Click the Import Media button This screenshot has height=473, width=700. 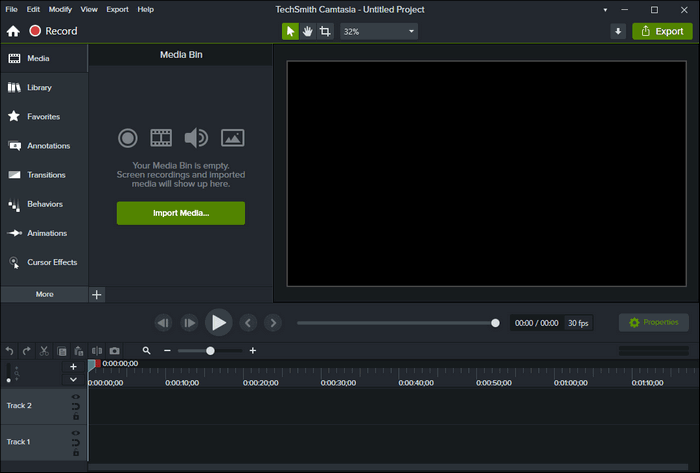180,213
